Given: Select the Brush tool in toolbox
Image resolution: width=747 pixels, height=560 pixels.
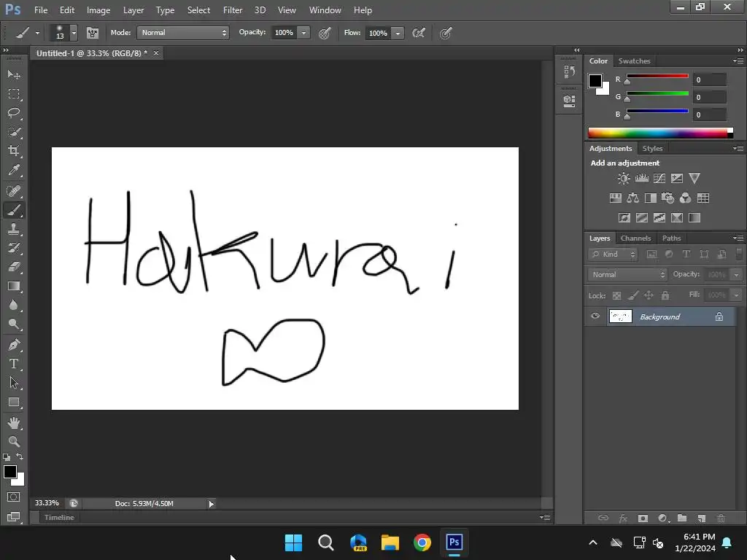Looking at the screenshot, I should pos(14,210).
